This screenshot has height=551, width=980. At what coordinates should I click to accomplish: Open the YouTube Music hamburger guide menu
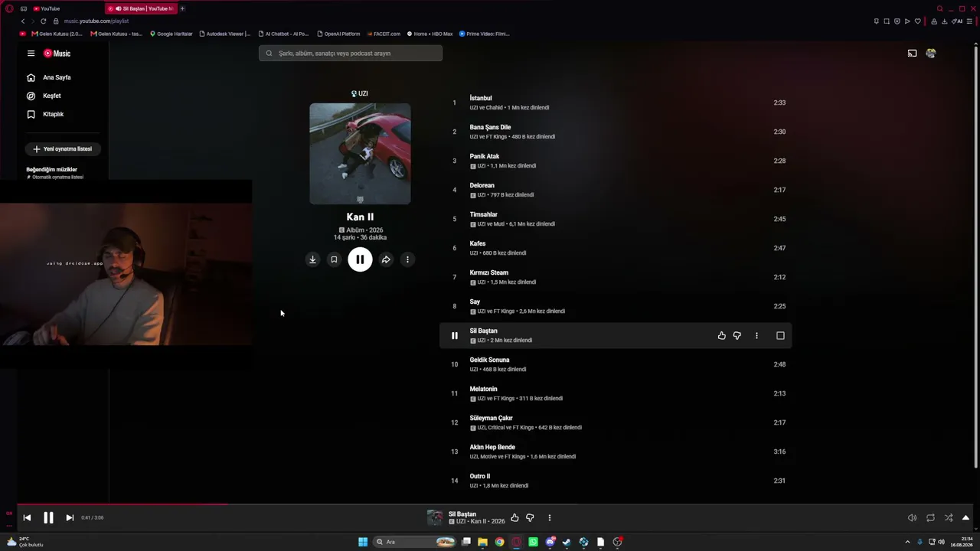pos(31,54)
